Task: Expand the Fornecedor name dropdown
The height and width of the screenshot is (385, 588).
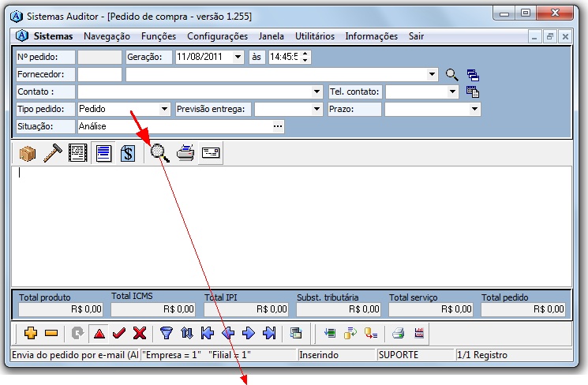Action: pyautogui.click(x=432, y=74)
